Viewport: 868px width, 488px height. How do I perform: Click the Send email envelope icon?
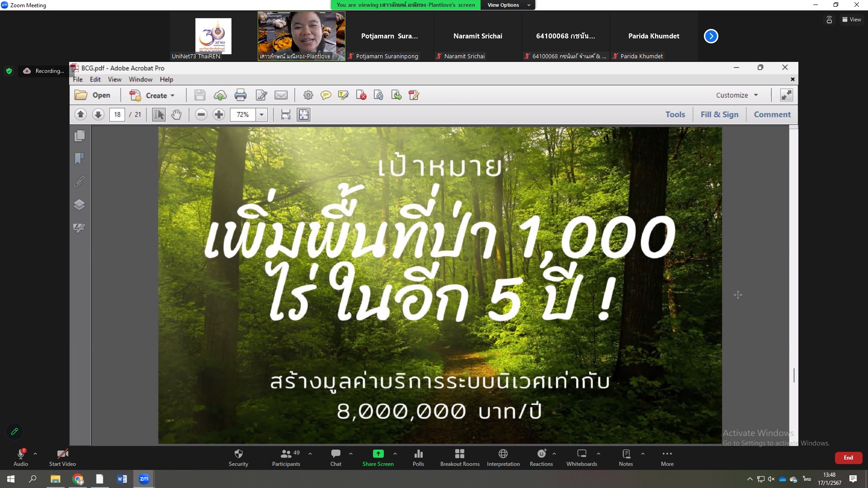coord(281,95)
